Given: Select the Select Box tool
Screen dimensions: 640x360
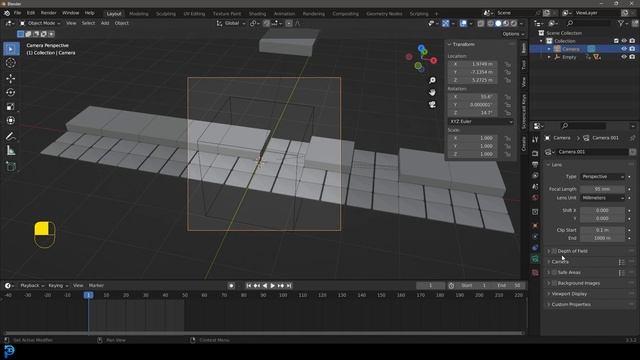Looking at the screenshot, I should pyautogui.click(x=11, y=49).
